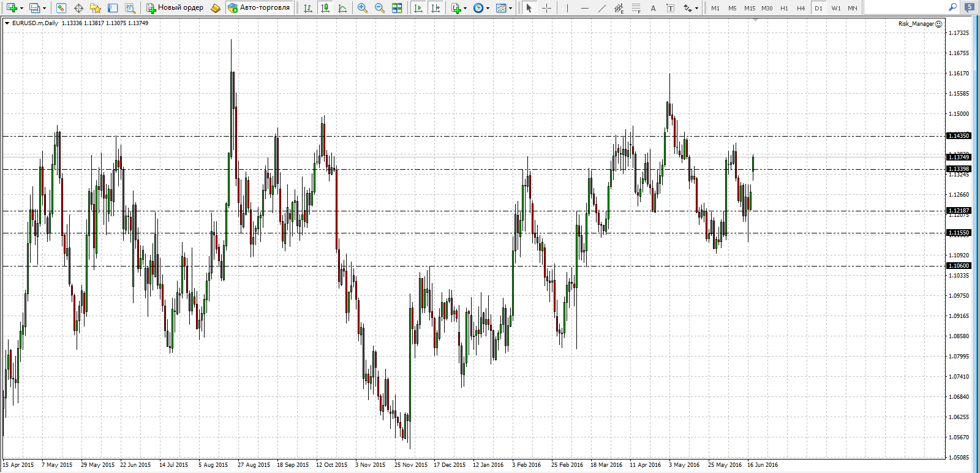Click the Новый ордер button
Screen dimensions: 980x473
175,8
